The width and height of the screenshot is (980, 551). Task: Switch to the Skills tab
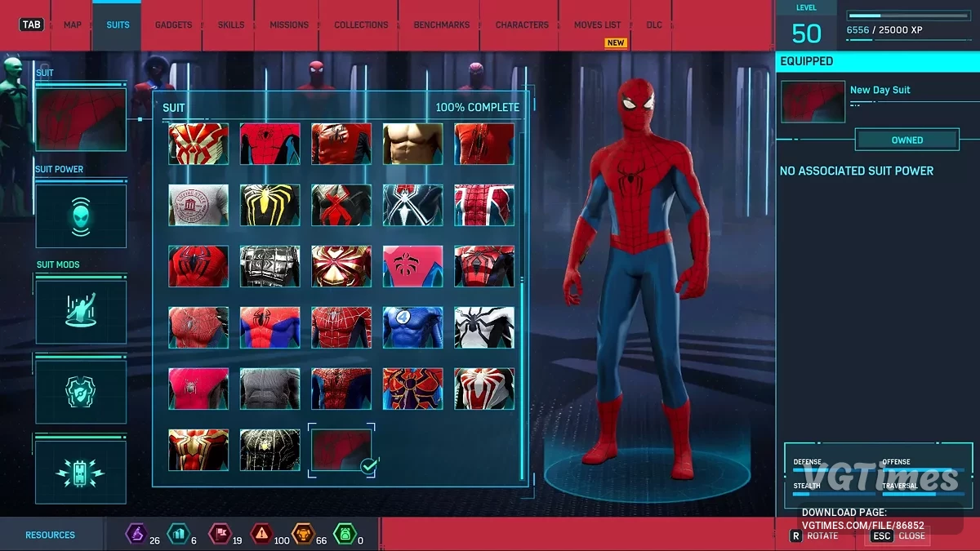[x=231, y=25]
